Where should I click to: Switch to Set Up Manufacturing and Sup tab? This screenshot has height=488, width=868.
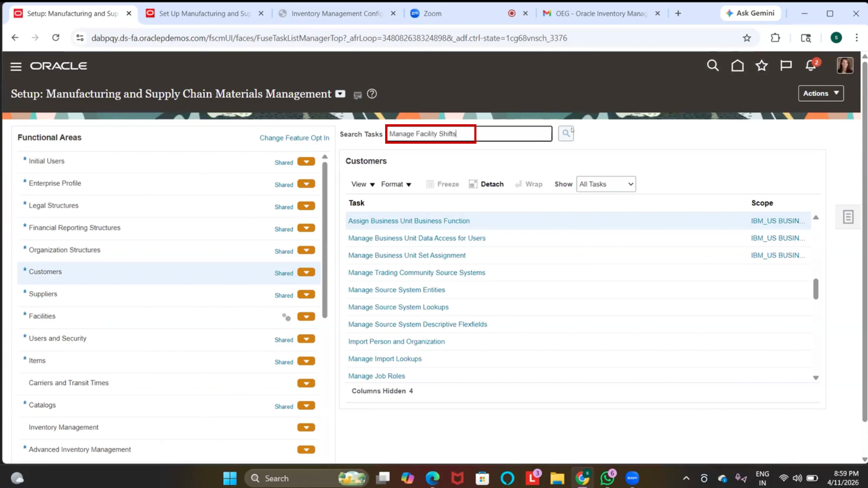[204, 14]
